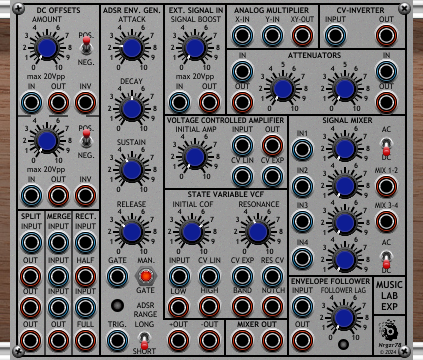Click the Envelope Follower indicator LED
Screen dimensions: 423x360
tap(343, 344)
